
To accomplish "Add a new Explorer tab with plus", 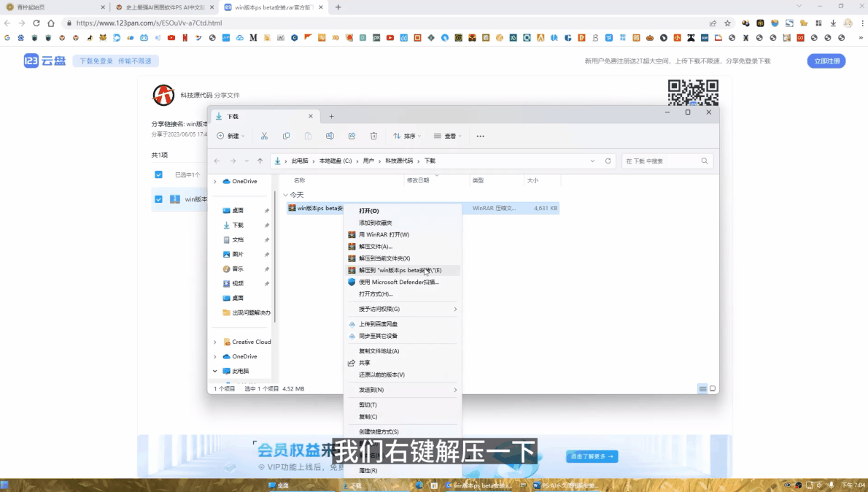I will pyautogui.click(x=332, y=116).
